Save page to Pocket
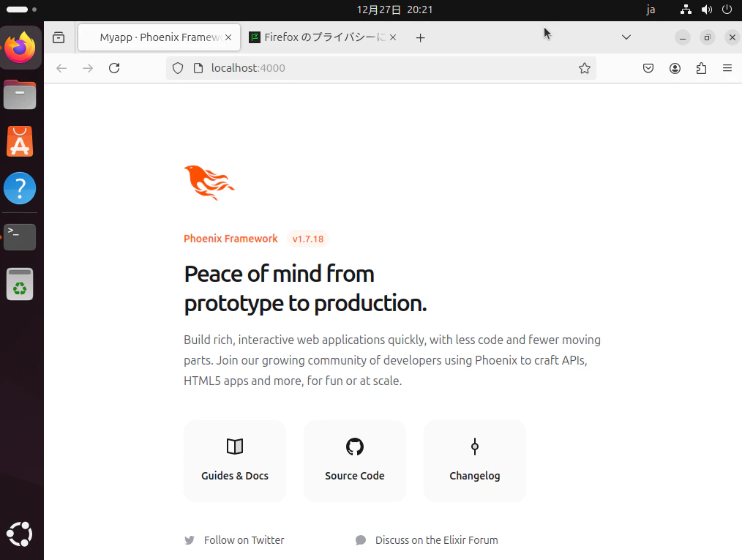 [648, 68]
